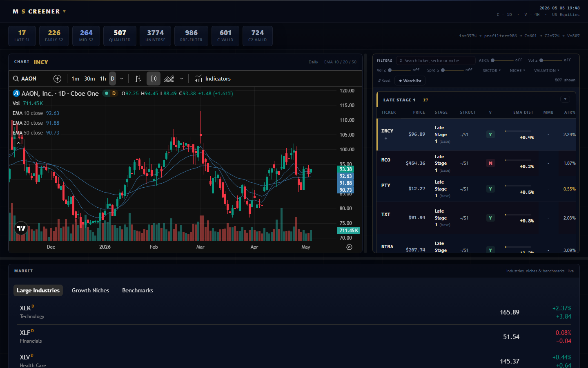Reset all filters
The image size is (588, 368).
[x=384, y=81]
